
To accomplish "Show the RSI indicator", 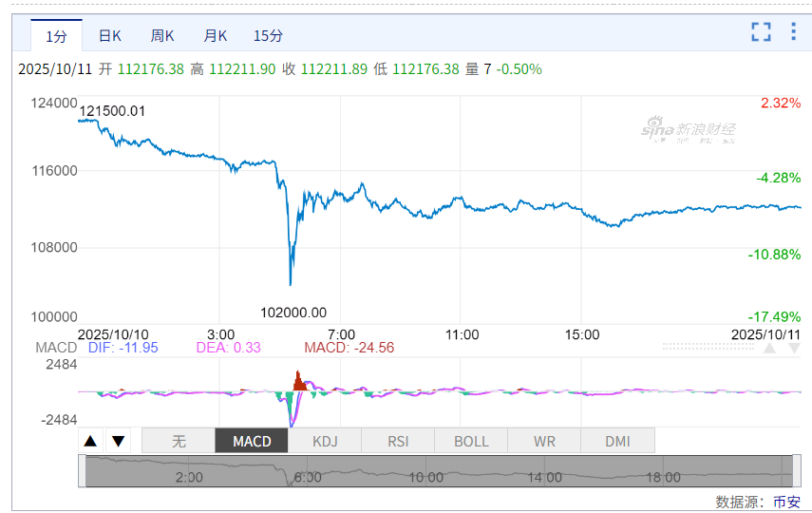I will pyautogui.click(x=398, y=441).
